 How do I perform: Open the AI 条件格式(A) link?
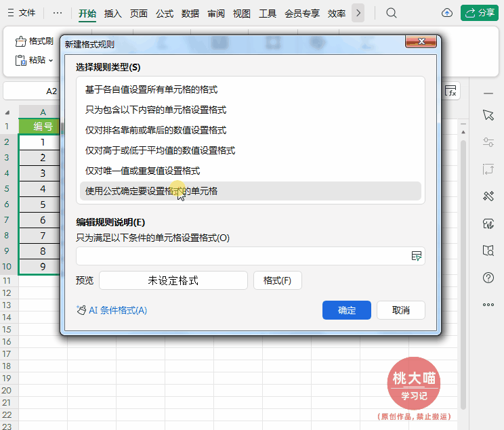click(112, 310)
